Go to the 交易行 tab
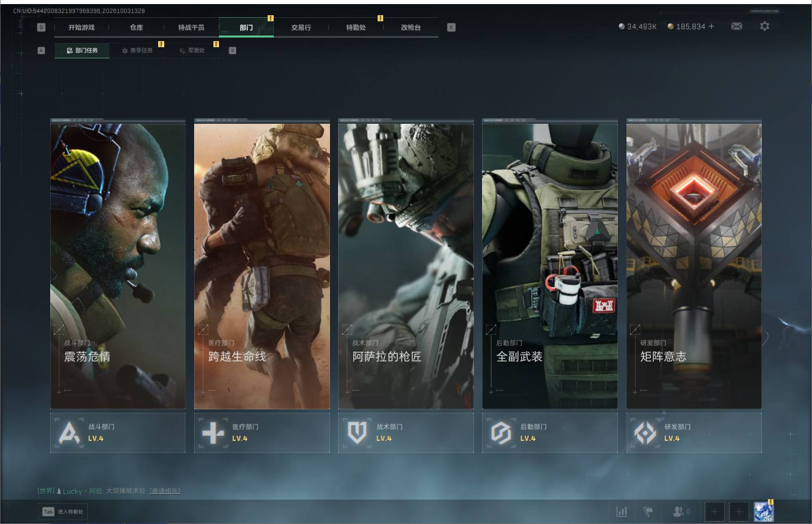The width and height of the screenshot is (812, 524). 301,27
